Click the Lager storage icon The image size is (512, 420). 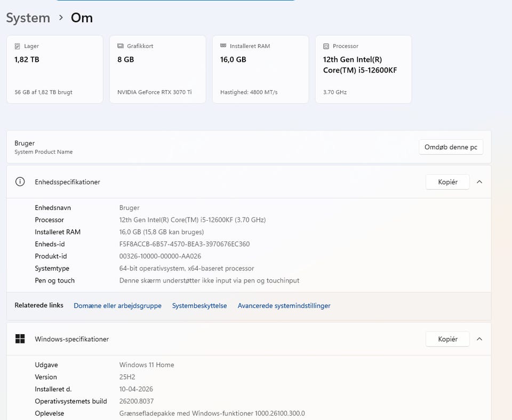(18, 46)
